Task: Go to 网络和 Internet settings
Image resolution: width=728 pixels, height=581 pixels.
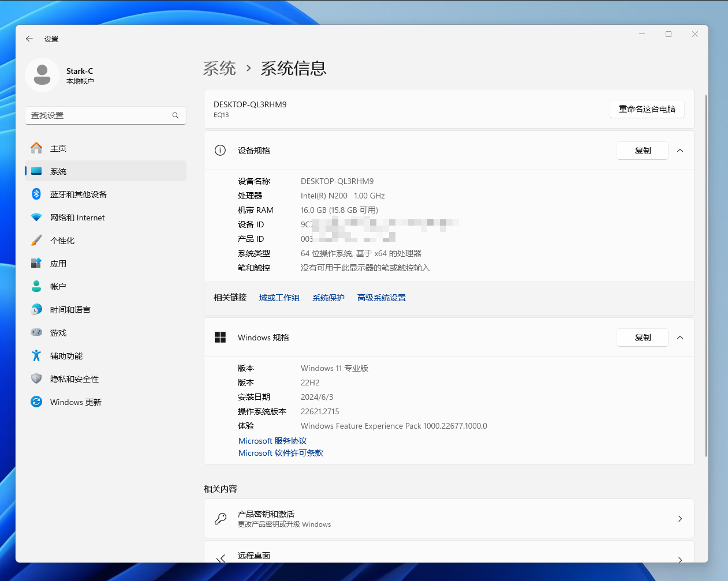Action: (106, 218)
